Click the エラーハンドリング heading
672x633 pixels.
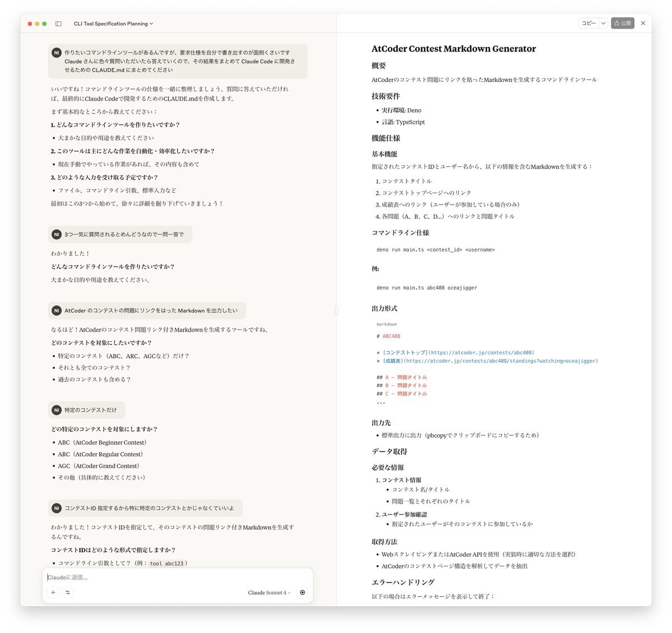403,583
